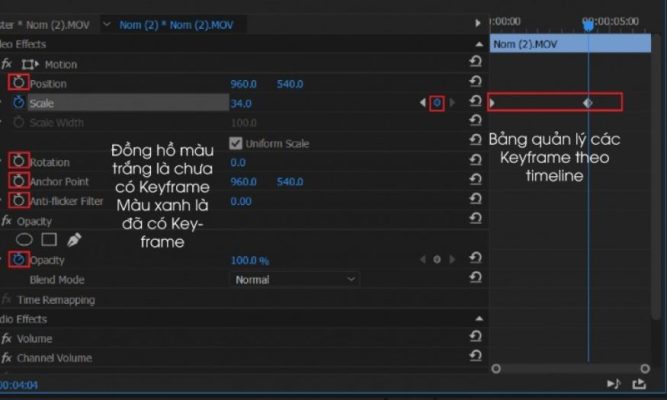Reset the Position parameter
Viewport: 667px width, 400px height.
pyautogui.click(x=475, y=83)
